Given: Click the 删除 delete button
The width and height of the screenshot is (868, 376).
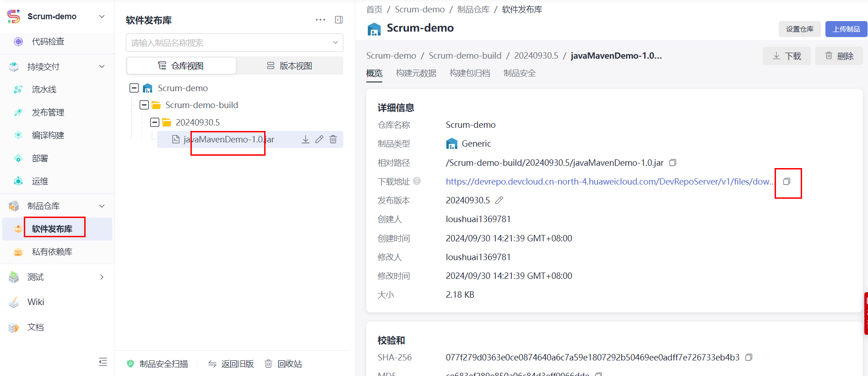Looking at the screenshot, I should coord(839,56).
